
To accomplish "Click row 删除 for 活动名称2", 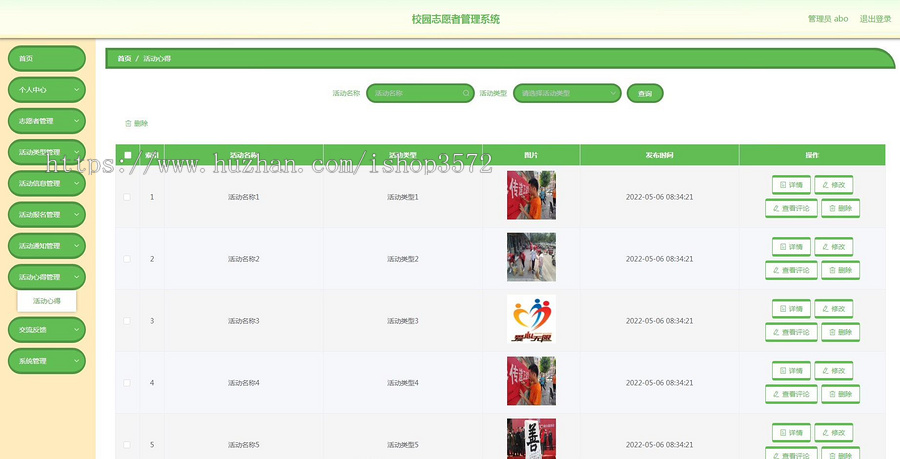I will 840,270.
